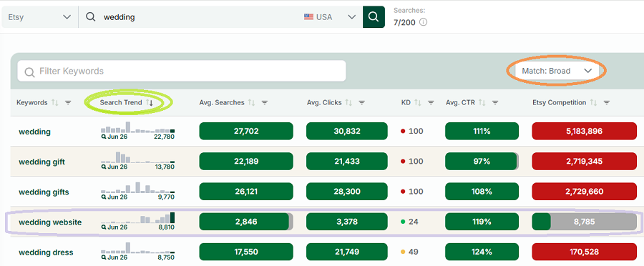Click the green search magnifier button
Image resolution: width=644 pixels, height=266 pixels.
coord(374,17)
